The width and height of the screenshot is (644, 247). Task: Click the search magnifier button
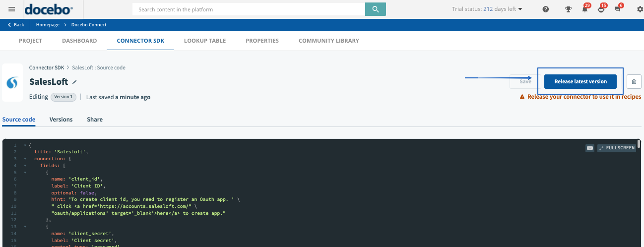[375, 9]
